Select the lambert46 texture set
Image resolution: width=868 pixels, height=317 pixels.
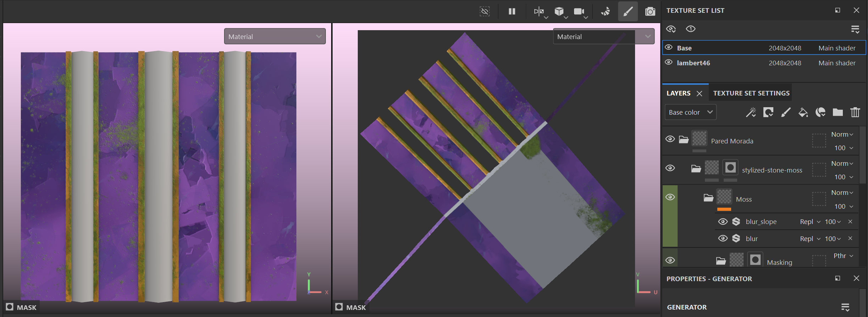(x=764, y=63)
